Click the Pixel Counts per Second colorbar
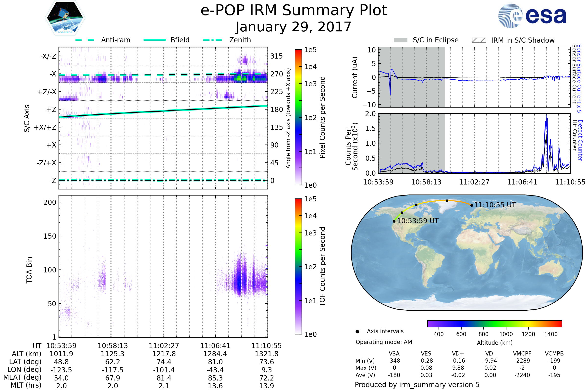The height and width of the screenshot is (392, 588). point(298,117)
